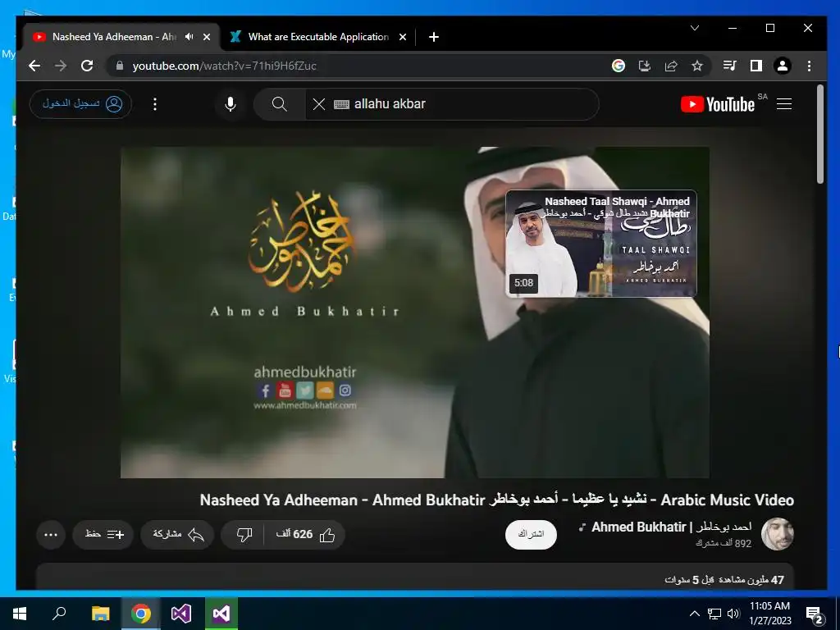Show hidden system tray icons
Image resolution: width=840 pixels, height=630 pixels.
pos(694,614)
